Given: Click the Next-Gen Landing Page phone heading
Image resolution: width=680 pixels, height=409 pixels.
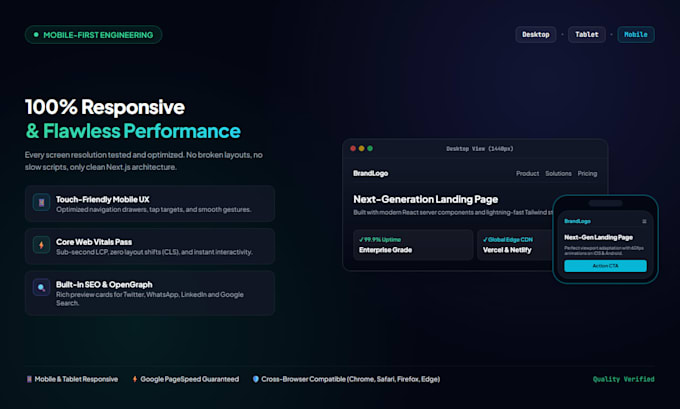Looking at the screenshot, I should [598, 237].
